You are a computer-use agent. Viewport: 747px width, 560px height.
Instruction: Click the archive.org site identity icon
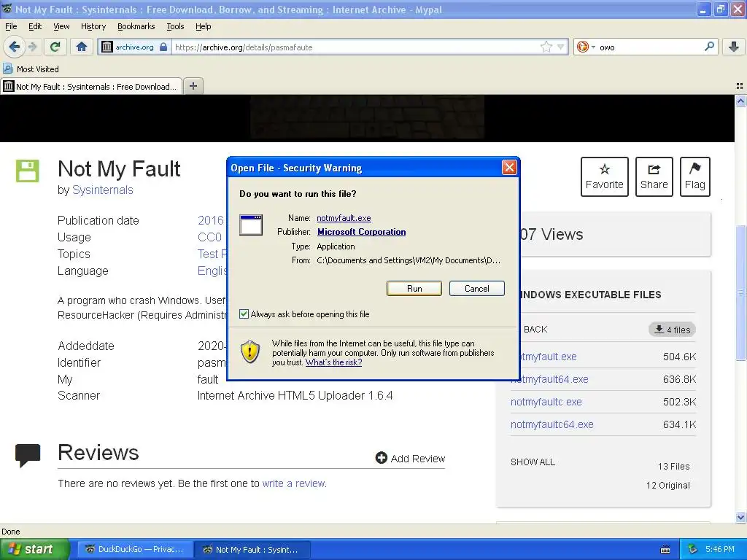[x=107, y=47]
